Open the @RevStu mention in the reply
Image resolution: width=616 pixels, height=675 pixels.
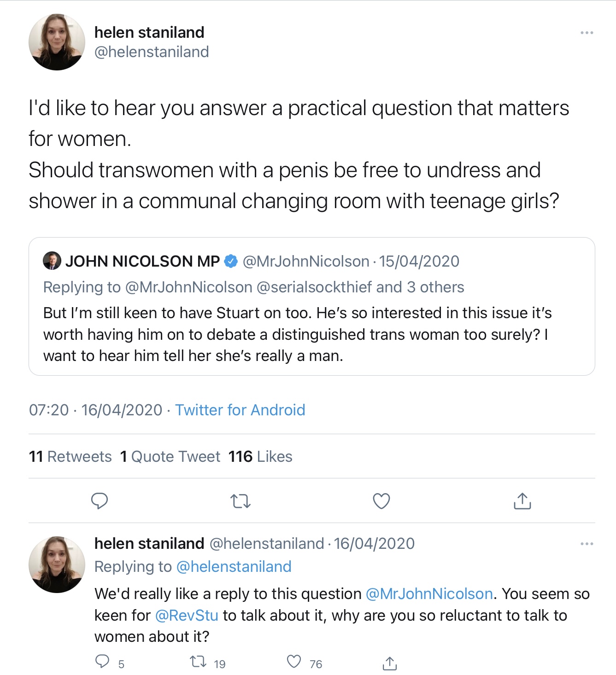coord(187,616)
